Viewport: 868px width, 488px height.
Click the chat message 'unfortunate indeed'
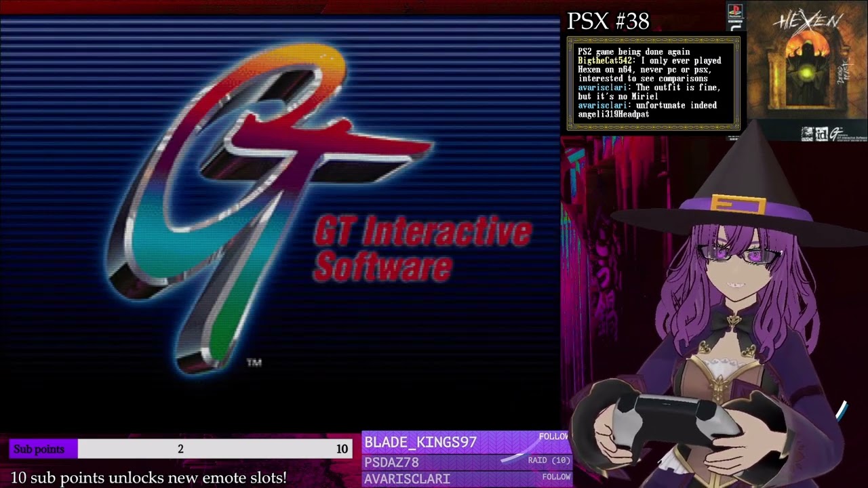tap(676, 105)
